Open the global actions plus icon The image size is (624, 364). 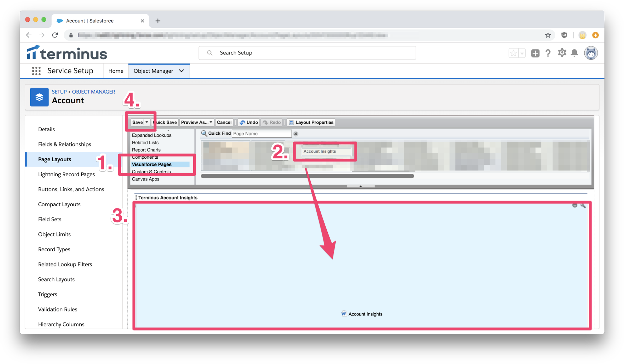535,53
